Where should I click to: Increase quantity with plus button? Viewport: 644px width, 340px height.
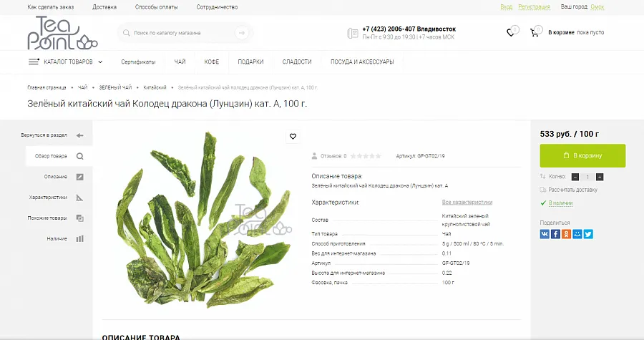coord(600,177)
